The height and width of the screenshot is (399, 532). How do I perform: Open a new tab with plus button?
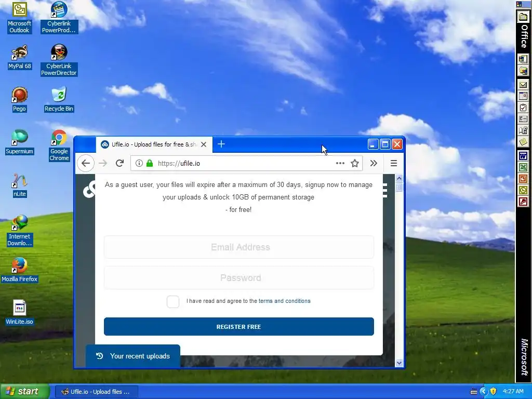pyautogui.click(x=221, y=144)
